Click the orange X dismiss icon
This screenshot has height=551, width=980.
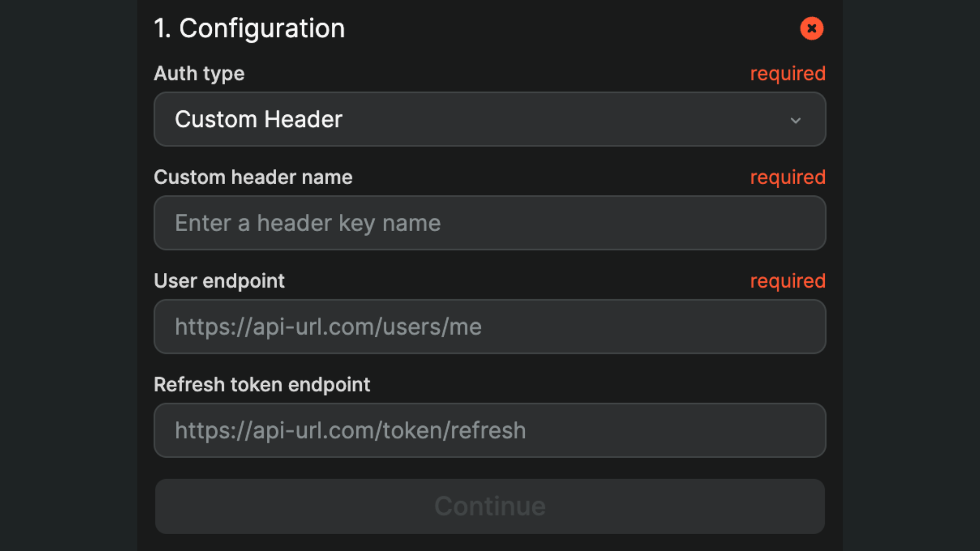(812, 29)
